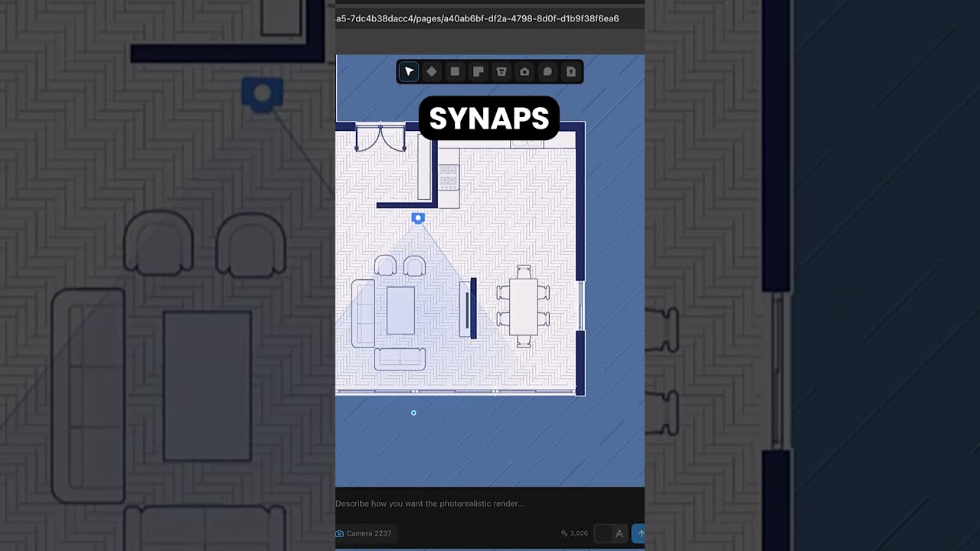Open the upload file tool
Screen dimensions: 980x551
pos(571,71)
